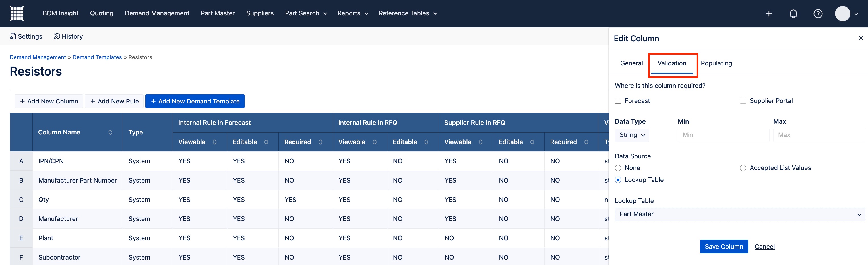This screenshot has height=265, width=868.
Task: Expand the Part Search menu
Action: pyautogui.click(x=306, y=13)
